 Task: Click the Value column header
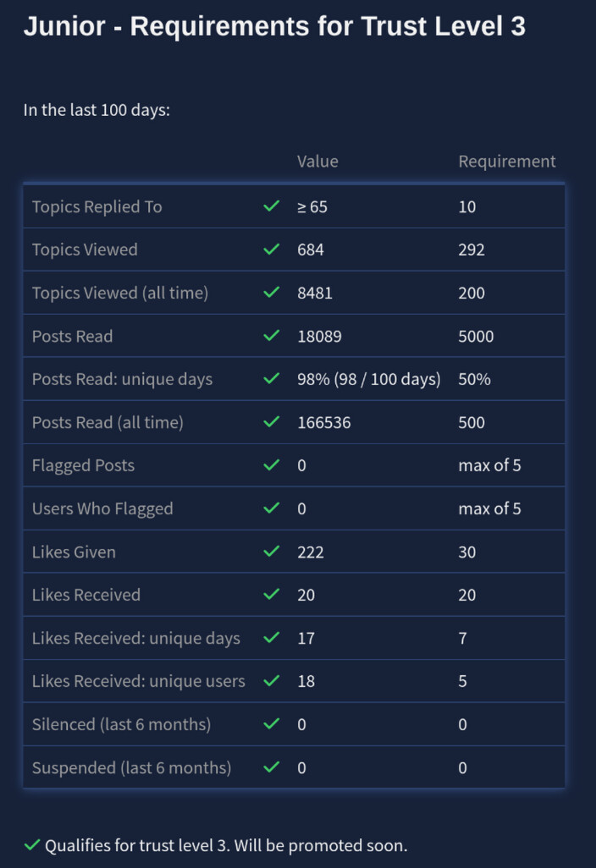[317, 161]
